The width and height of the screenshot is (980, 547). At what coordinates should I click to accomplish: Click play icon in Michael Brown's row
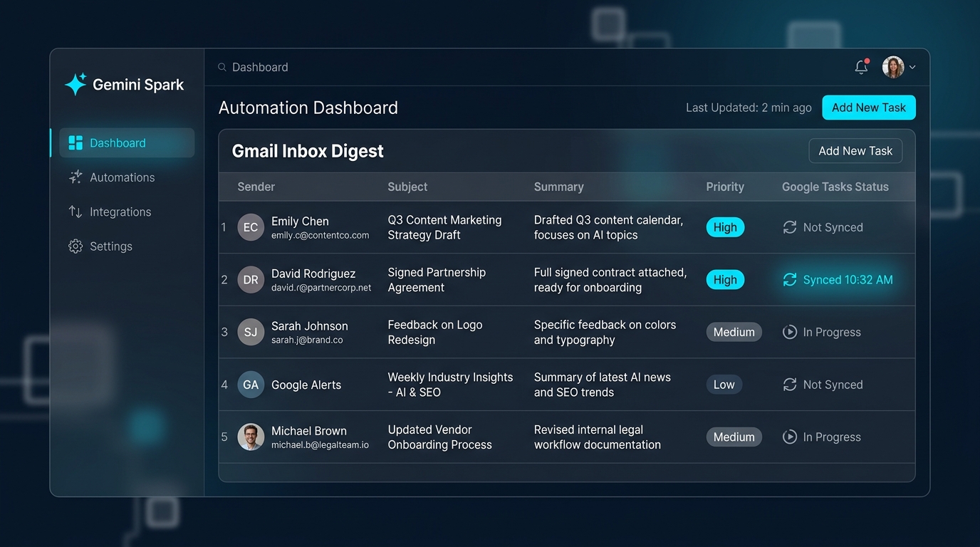[790, 437]
